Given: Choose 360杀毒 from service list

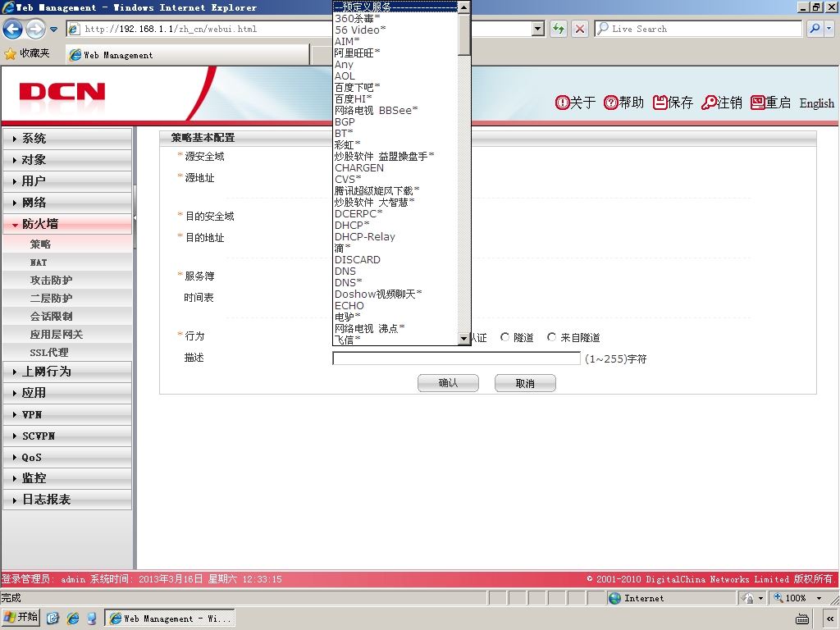Looking at the screenshot, I should 395,18.
